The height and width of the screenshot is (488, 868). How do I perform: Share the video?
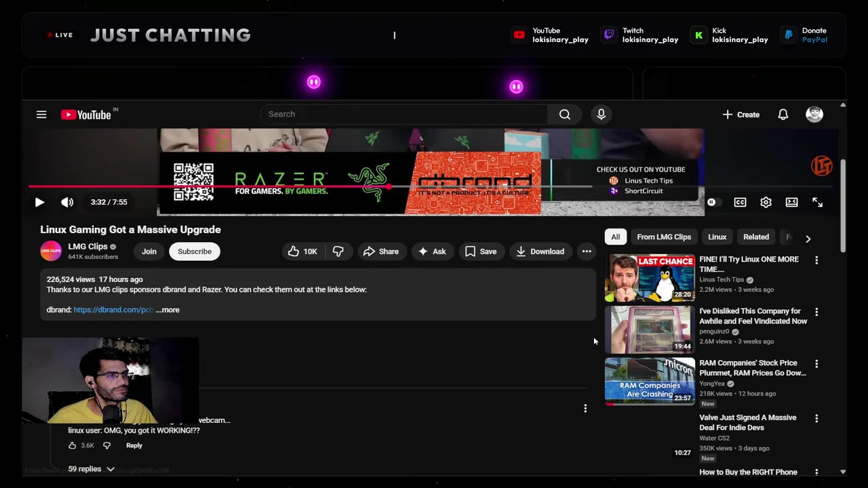(381, 251)
